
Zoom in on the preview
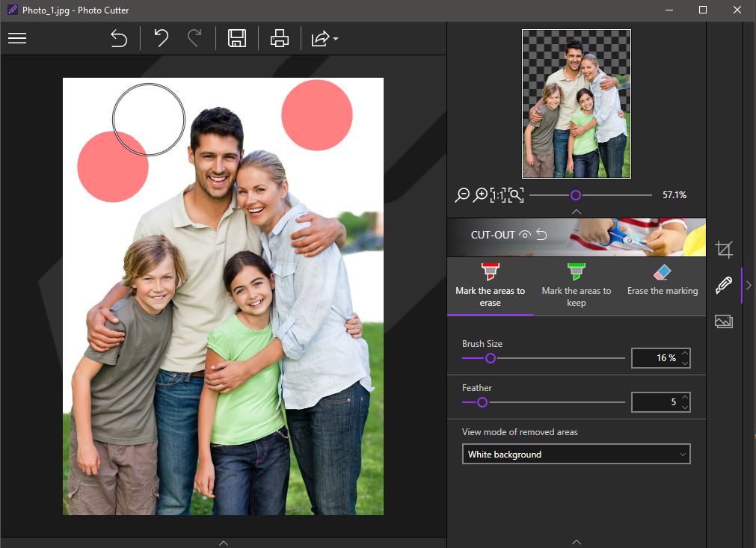tap(480, 194)
